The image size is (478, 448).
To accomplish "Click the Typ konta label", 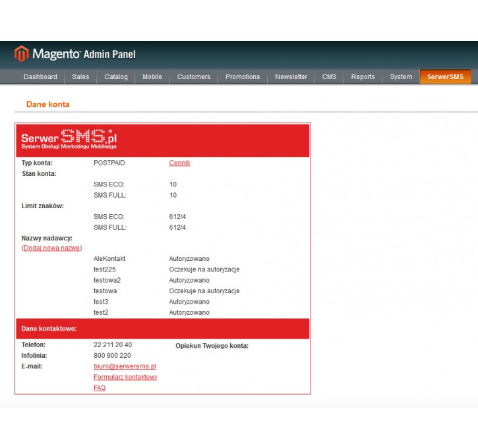I will coord(37,163).
